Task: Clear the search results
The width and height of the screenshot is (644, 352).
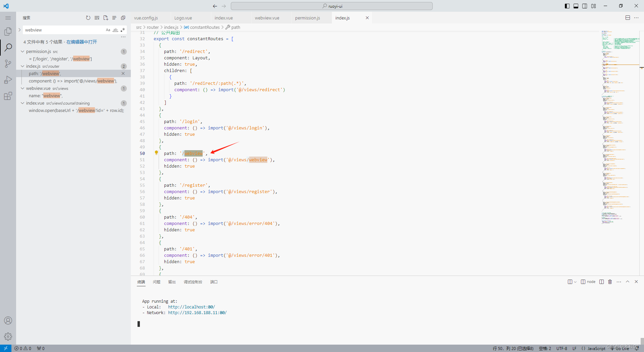Action: point(97,18)
